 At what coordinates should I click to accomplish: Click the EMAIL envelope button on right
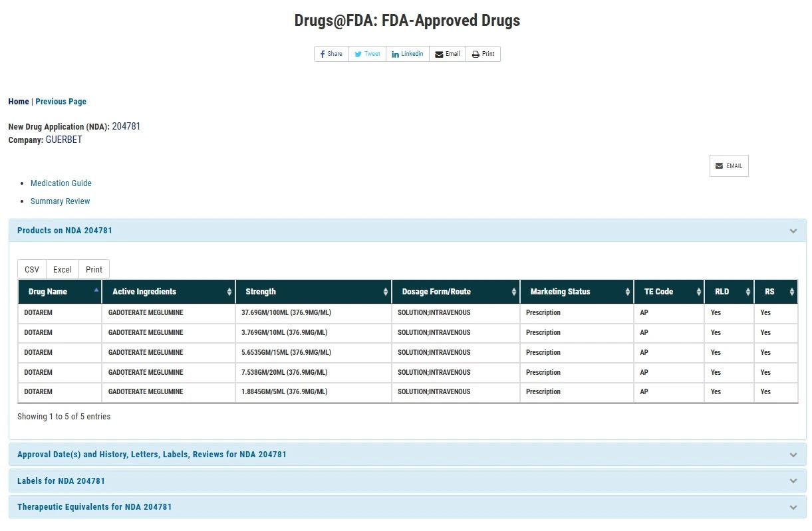pos(729,166)
